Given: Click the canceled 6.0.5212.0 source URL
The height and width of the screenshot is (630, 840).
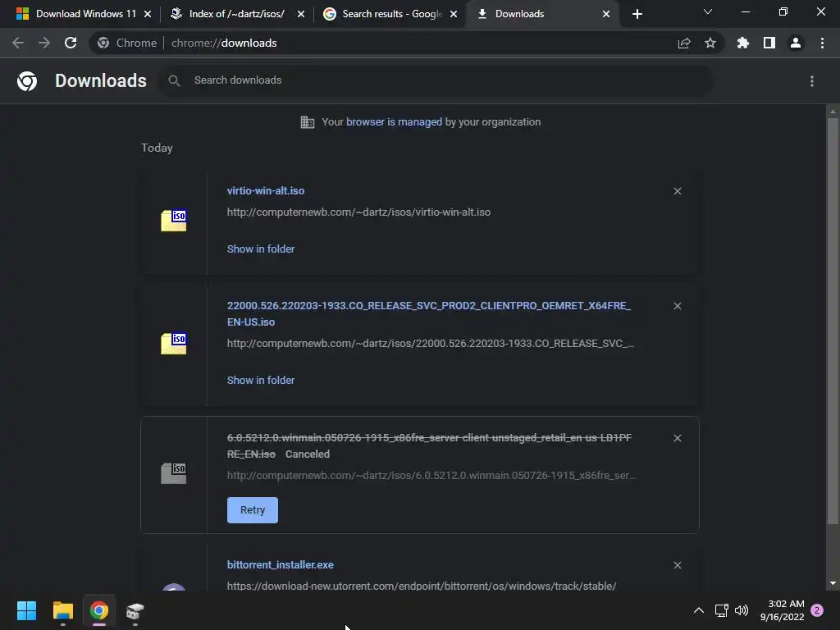Looking at the screenshot, I should (x=431, y=475).
